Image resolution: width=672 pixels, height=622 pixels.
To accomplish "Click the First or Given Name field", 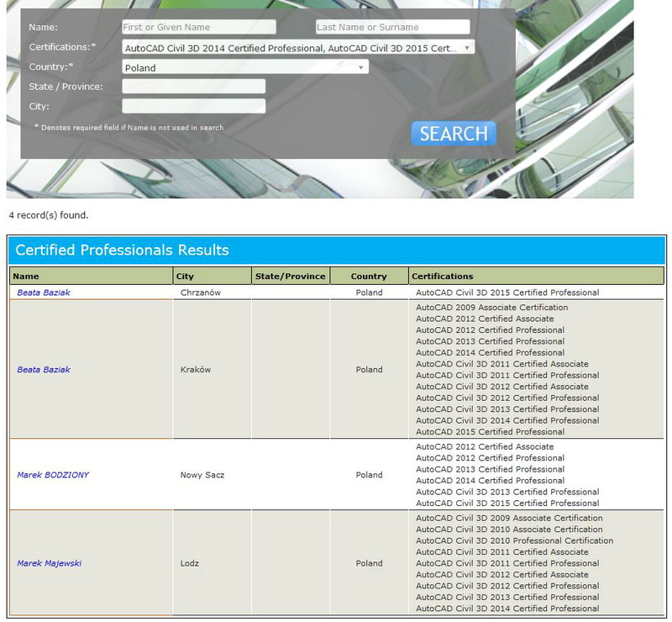I will [199, 27].
